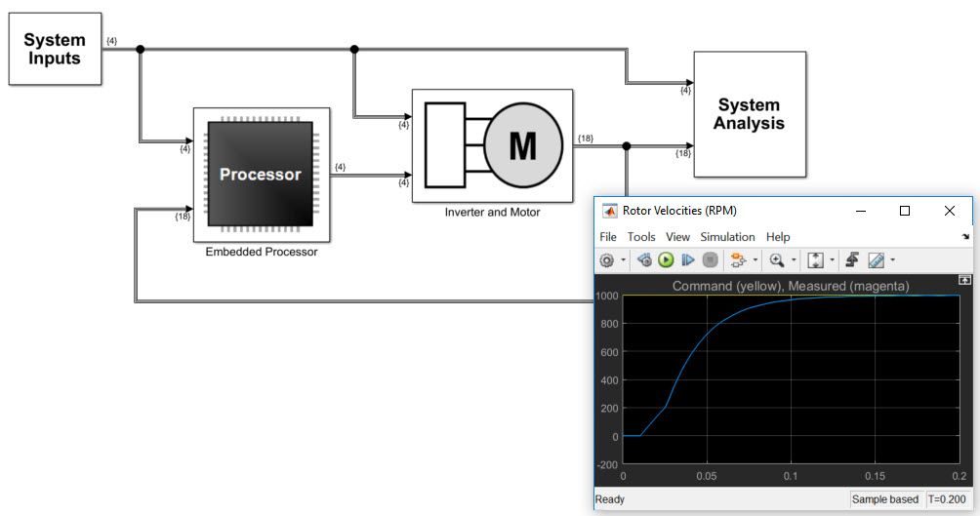Click the Stop simulation button

[x=710, y=260]
